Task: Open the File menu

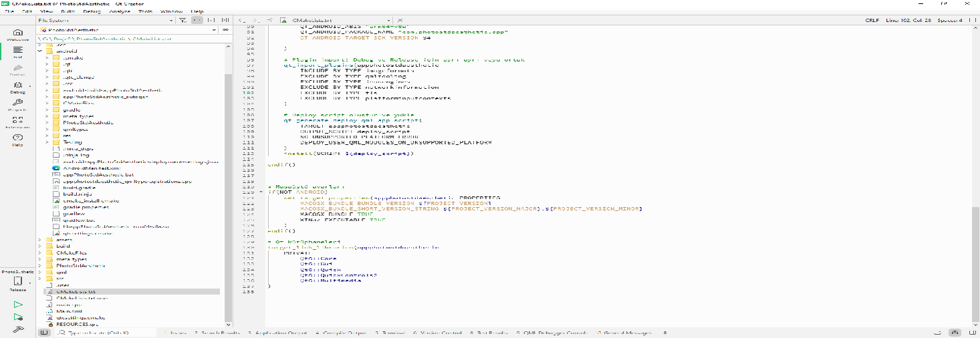Action: [x=9, y=12]
